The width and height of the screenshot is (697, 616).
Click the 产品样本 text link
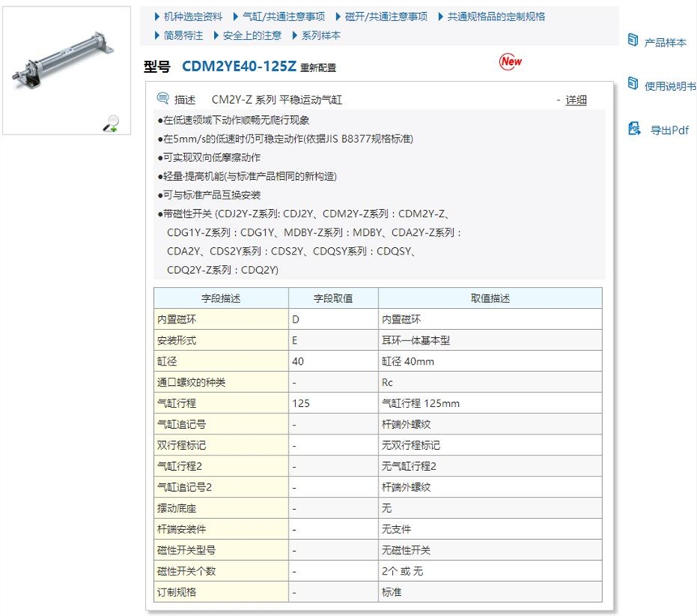point(665,43)
